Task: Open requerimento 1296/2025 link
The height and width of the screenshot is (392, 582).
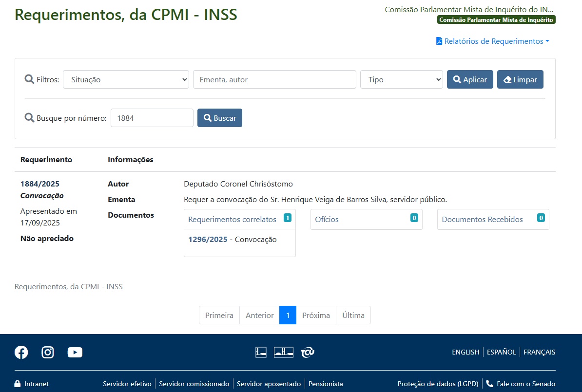Action: pyautogui.click(x=208, y=239)
